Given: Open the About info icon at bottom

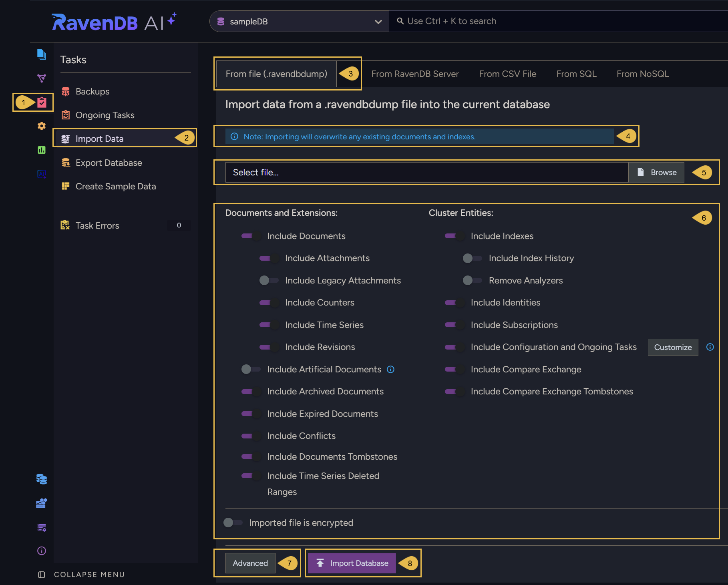Looking at the screenshot, I should tap(41, 551).
